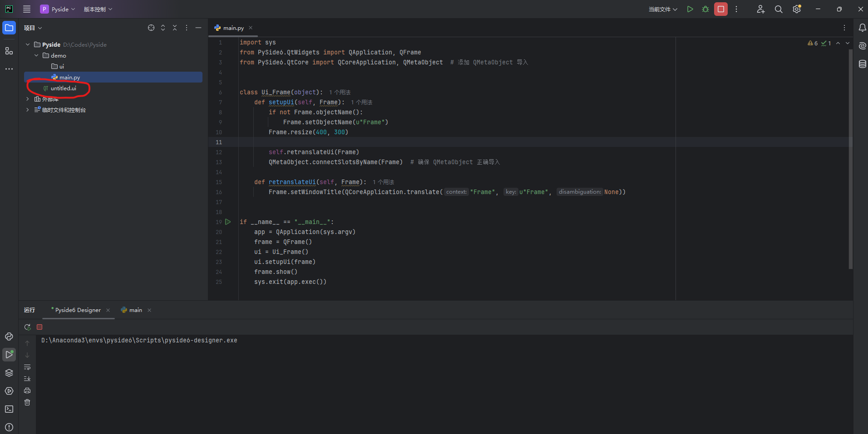Select main.py in project tree
This screenshot has height=434, width=868.
(113, 77)
